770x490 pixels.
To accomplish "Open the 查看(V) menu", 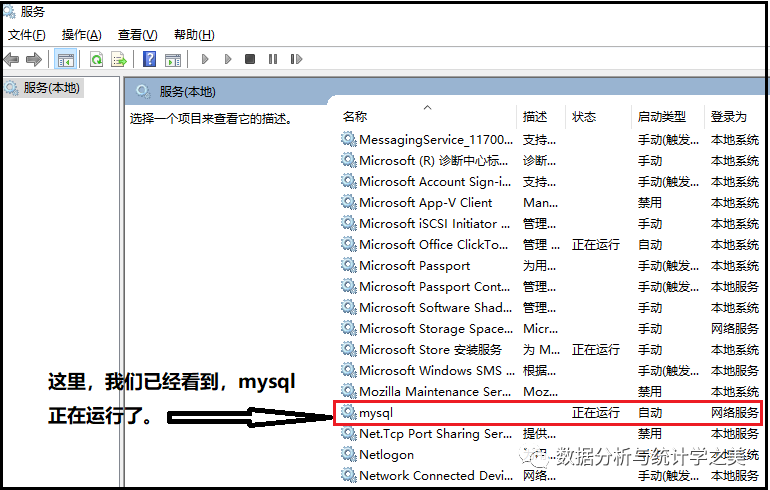I will [138, 34].
